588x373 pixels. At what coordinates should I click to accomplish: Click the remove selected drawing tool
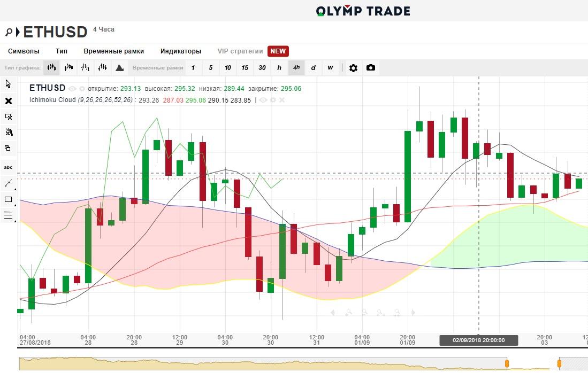[8, 117]
